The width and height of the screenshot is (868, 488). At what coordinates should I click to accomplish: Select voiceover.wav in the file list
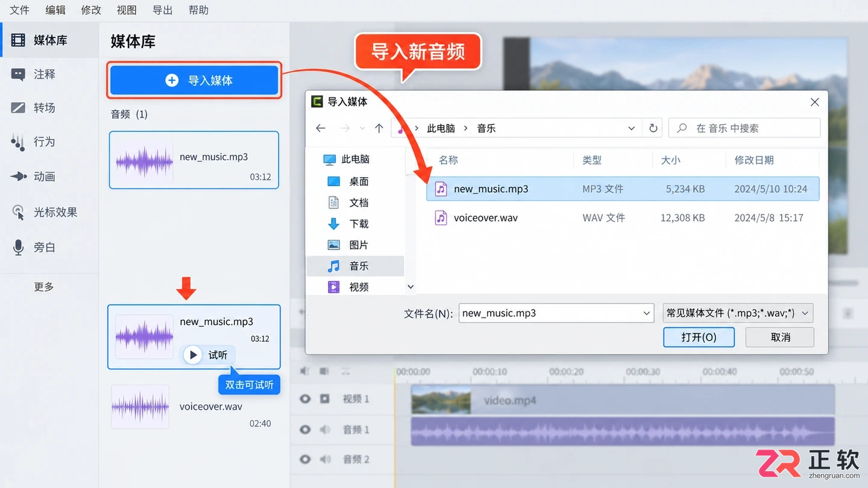coord(623,217)
